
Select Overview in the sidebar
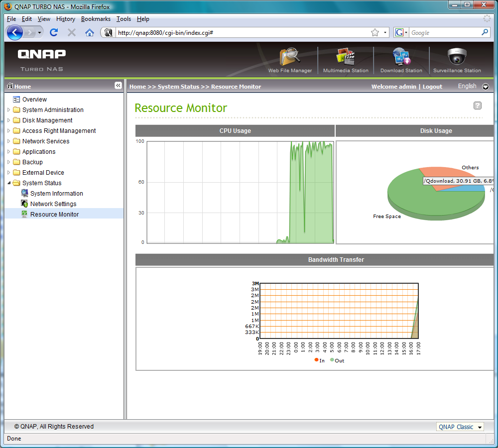(34, 100)
